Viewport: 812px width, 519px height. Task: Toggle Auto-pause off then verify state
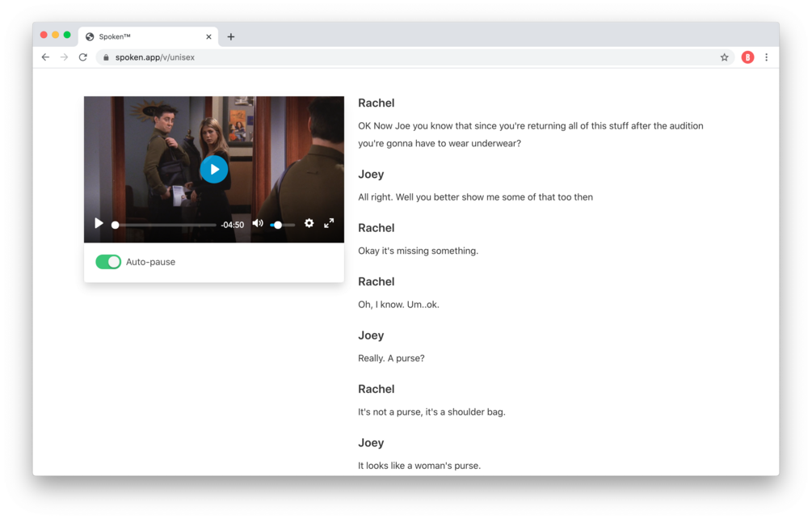tap(108, 262)
